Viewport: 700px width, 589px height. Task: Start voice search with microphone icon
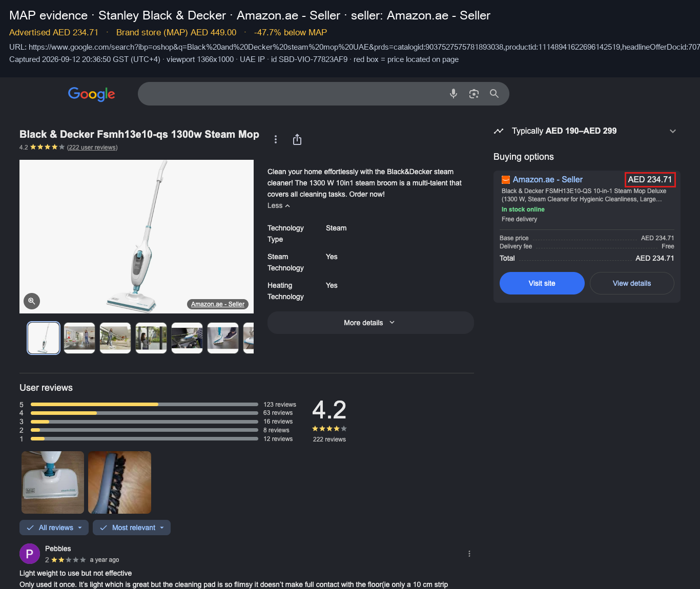(x=454, y=94)
